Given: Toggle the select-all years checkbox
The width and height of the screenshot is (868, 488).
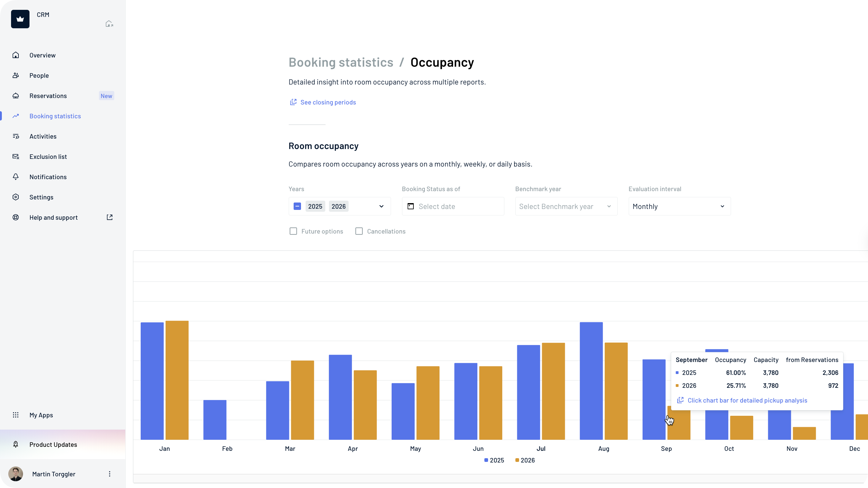Looking at the screenshot, I should point(297,206).
